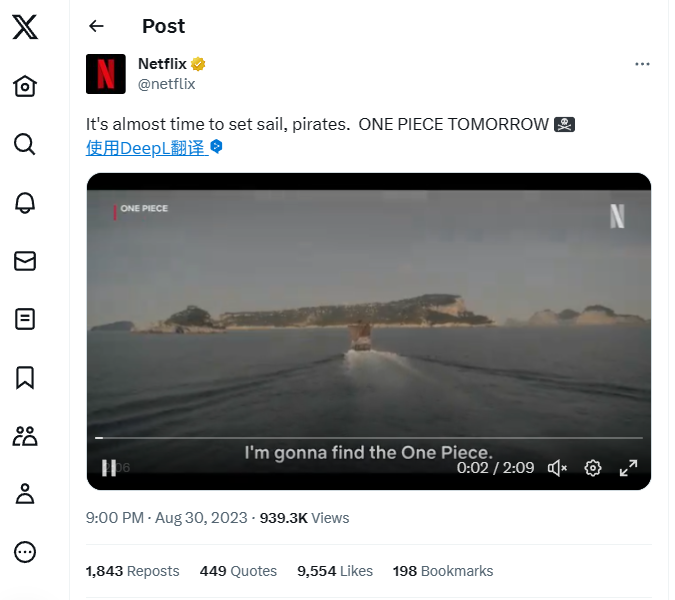Open Profile in sidebar

pyautogui.click(x=25, y=493)
